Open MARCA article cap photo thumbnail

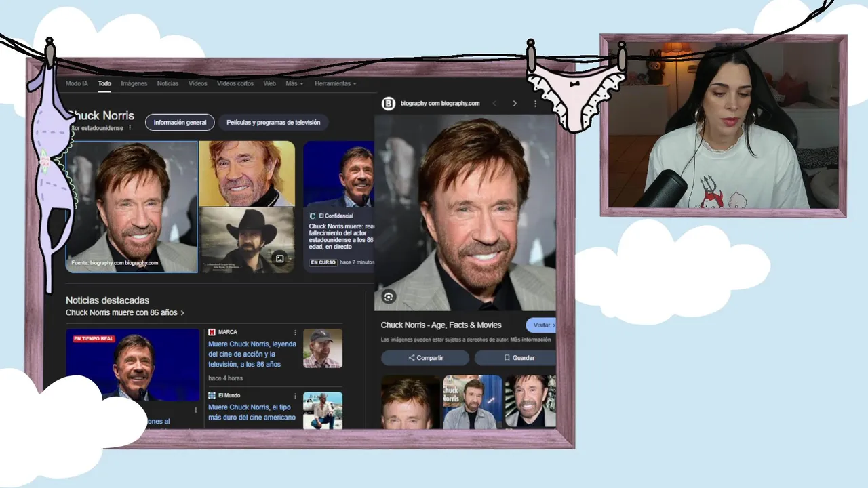tap(323, 348)
